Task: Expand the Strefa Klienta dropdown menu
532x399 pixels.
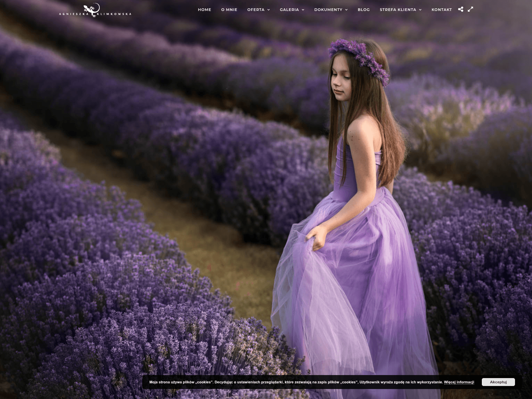Action: [401, 10]
